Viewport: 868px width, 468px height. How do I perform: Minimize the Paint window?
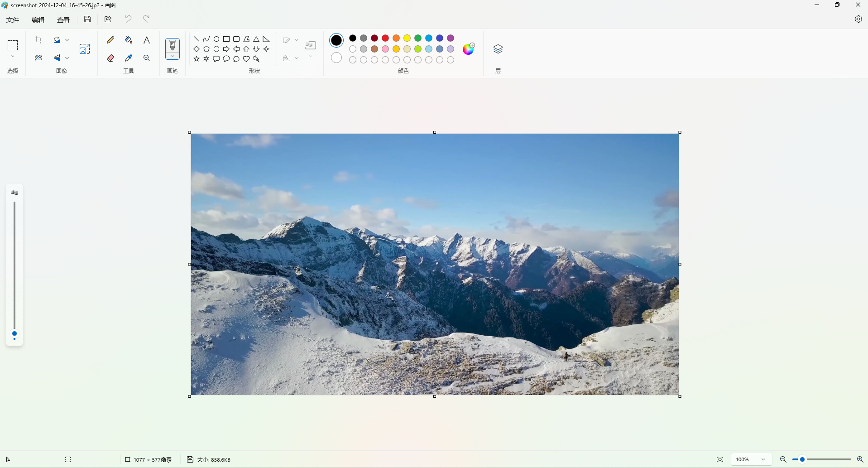point(817,5)
